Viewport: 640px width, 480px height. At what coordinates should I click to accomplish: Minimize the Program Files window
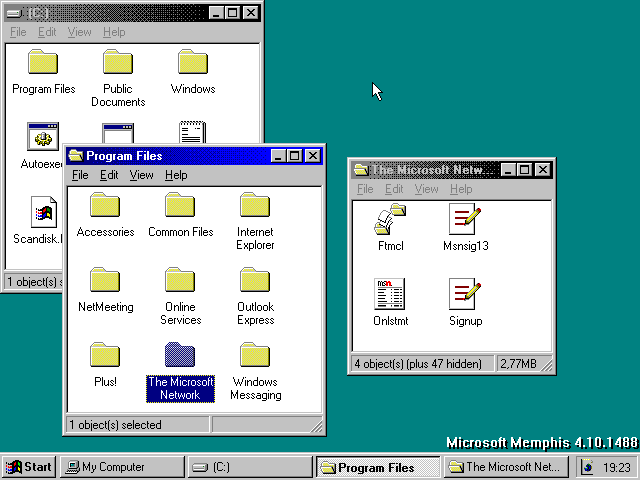coord(278,156)
